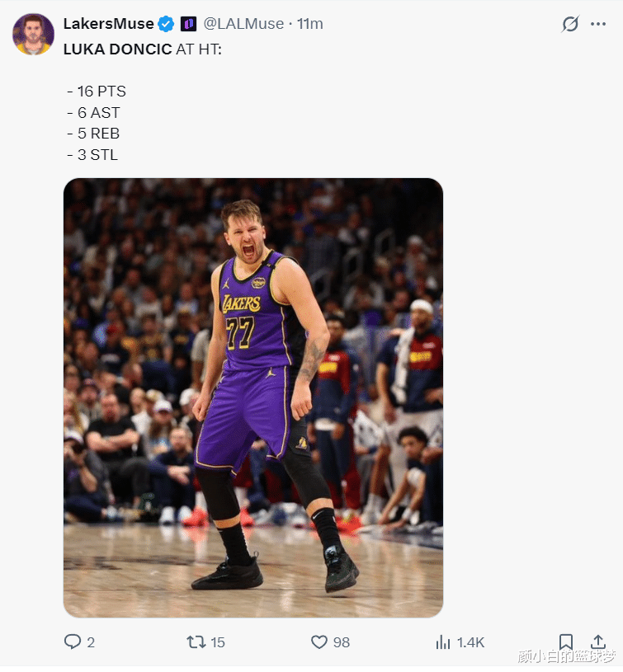Click the Grok explain-post icon
This screenshot has width=623, height=672.
tap(570, 24)
